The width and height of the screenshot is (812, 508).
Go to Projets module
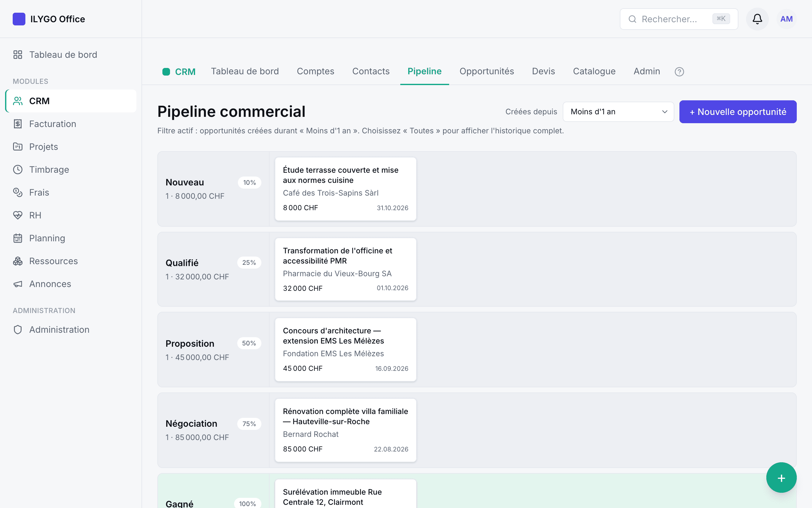71,146
